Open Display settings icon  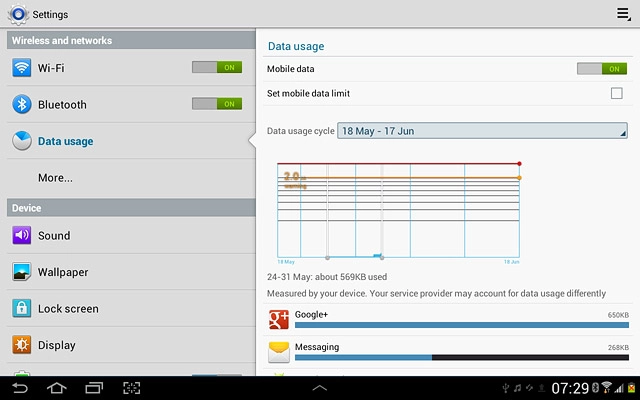pos(22,345)
